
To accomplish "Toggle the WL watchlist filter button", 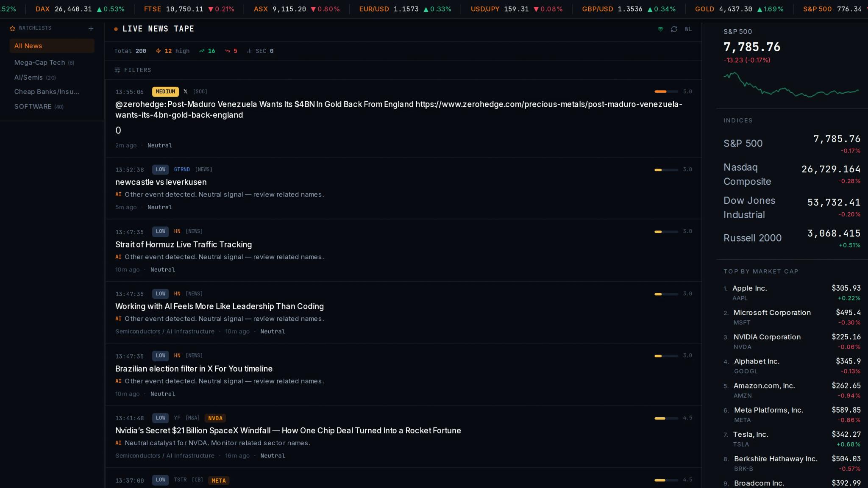I will click(x=688, y=29).
